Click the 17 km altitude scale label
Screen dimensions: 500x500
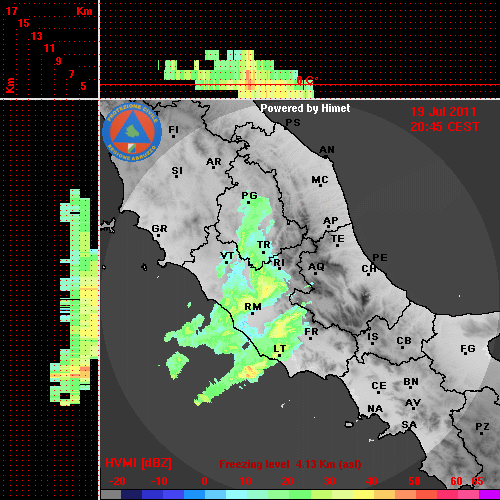click(x=11, y=11)
